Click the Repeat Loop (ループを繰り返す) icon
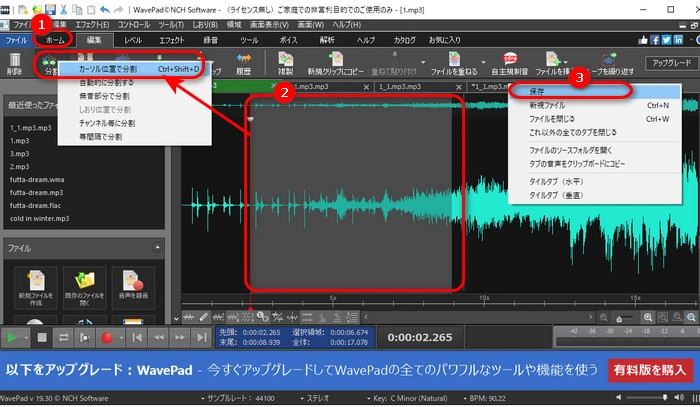700x407 pixels. 609,59
